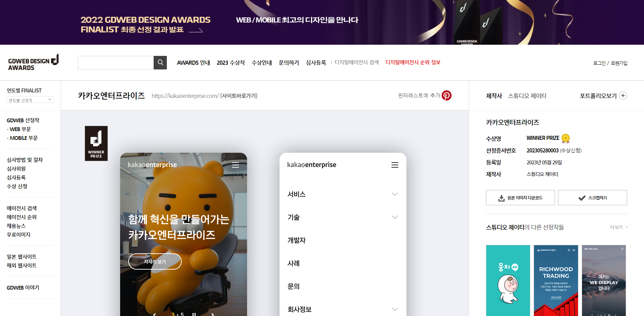Click the WINNER PRIZE badge on the preview image

click(96, 143)
